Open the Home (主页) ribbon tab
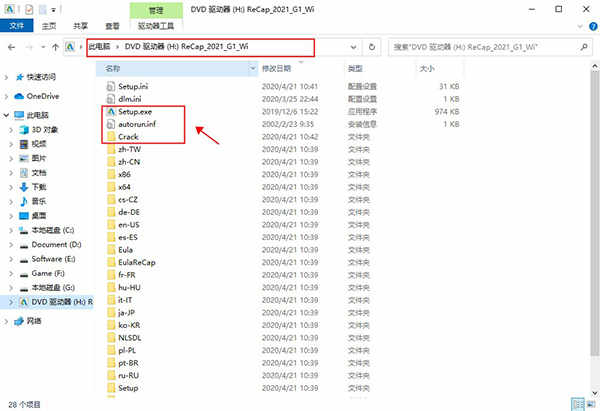Screen dimensions: 600x411 49,26
